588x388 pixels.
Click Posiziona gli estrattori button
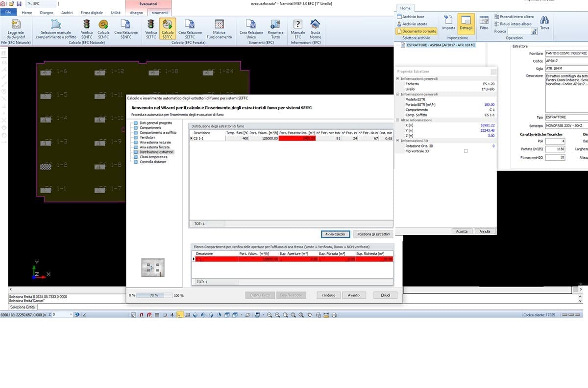pos(373,234)
